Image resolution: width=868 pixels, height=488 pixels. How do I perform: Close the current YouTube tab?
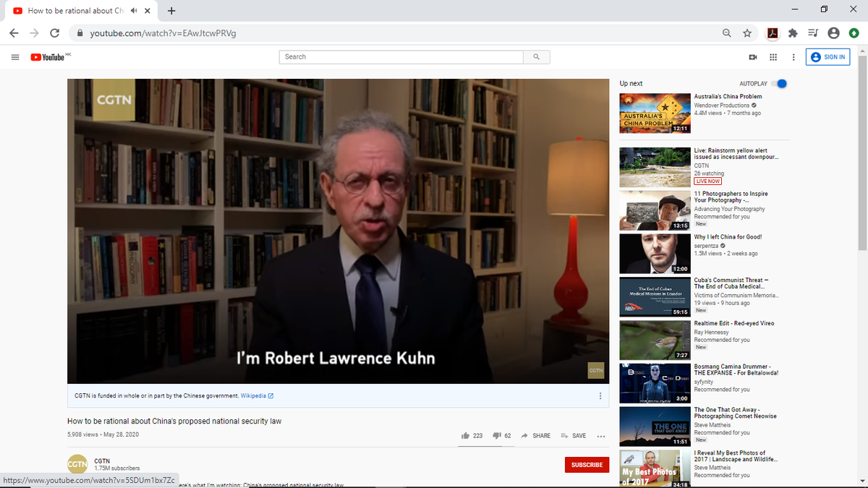148,11
